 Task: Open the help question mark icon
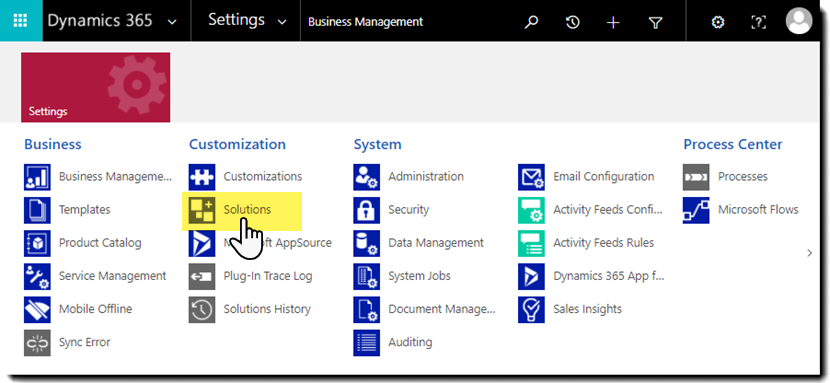point(759,22)
